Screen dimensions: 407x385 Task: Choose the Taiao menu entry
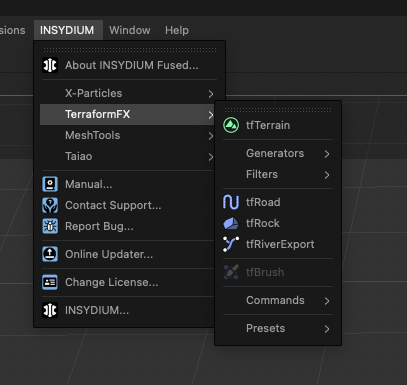128,156
